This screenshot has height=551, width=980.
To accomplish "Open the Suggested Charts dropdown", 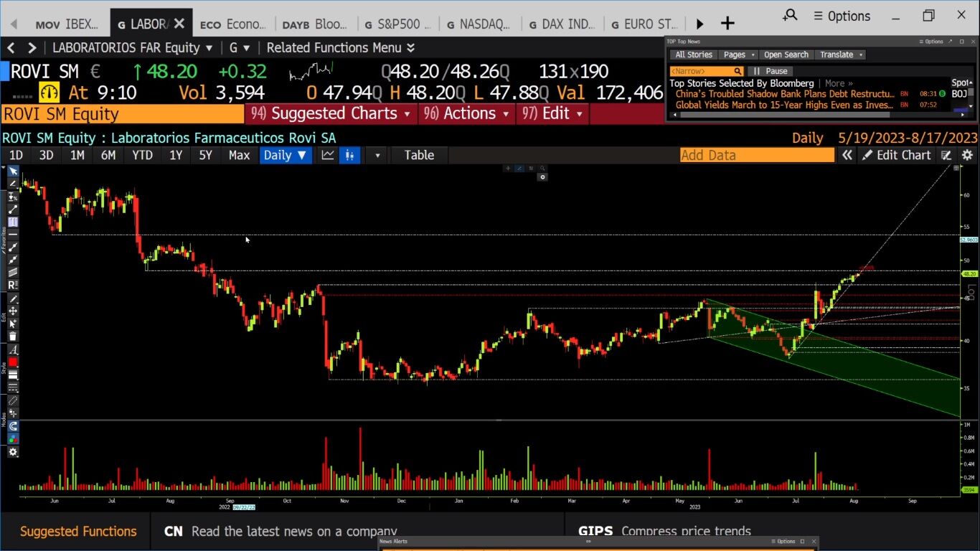I will pos(330,113).
